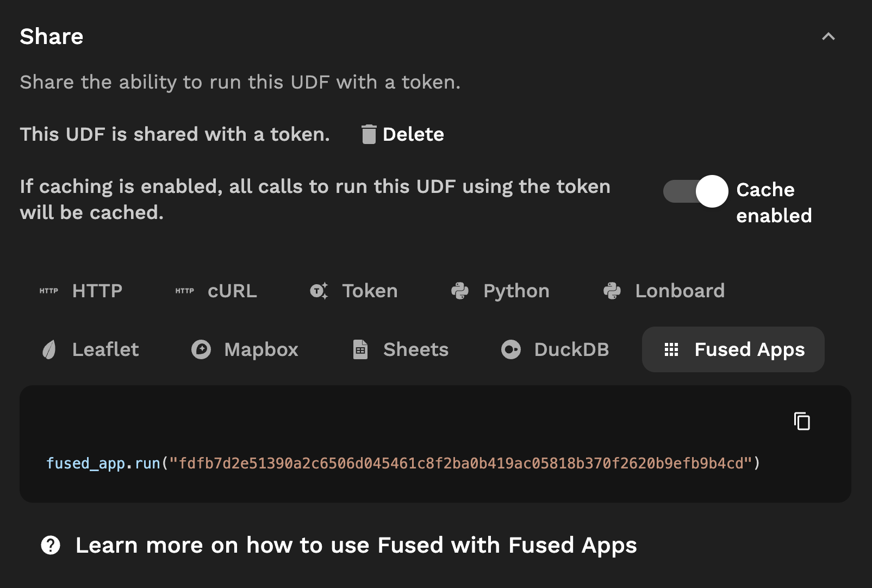
Task: Click the DuckDB logo icon
Action: (x=511, y=349)
